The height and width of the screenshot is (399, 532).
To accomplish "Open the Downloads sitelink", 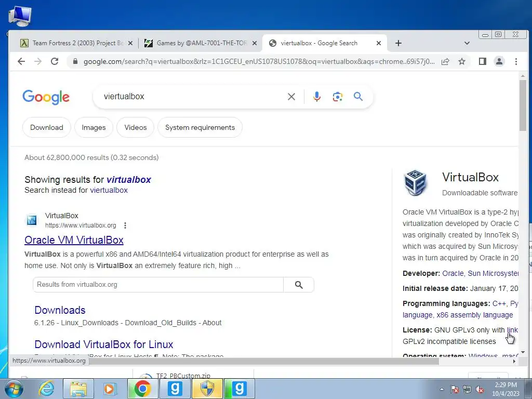I will click(60, 310).
